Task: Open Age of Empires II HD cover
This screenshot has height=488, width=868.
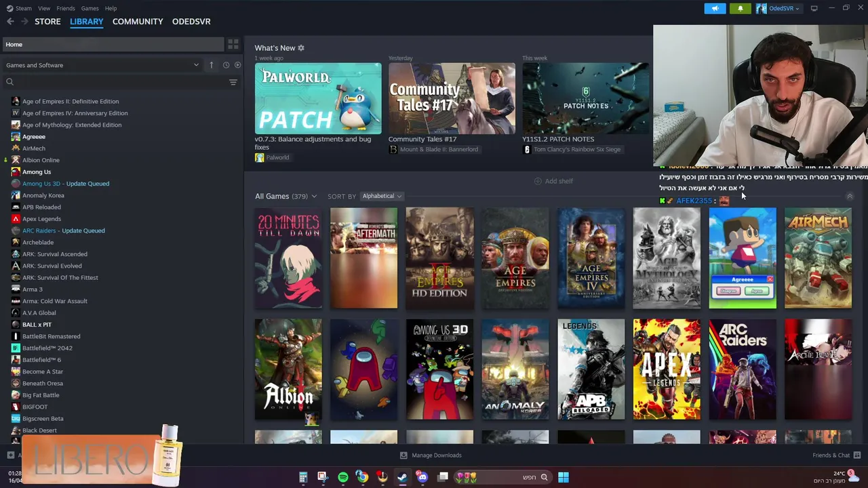Action: coord(439,258)
